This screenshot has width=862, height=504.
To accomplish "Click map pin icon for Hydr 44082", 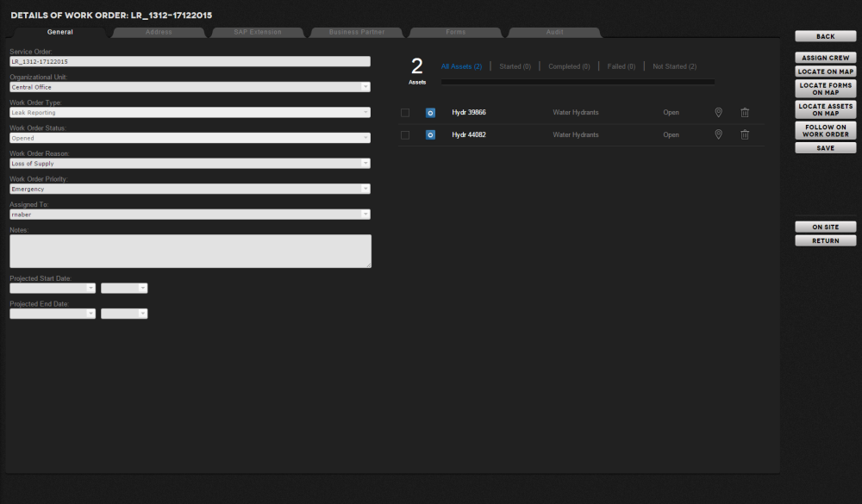I will click(718, 134).
